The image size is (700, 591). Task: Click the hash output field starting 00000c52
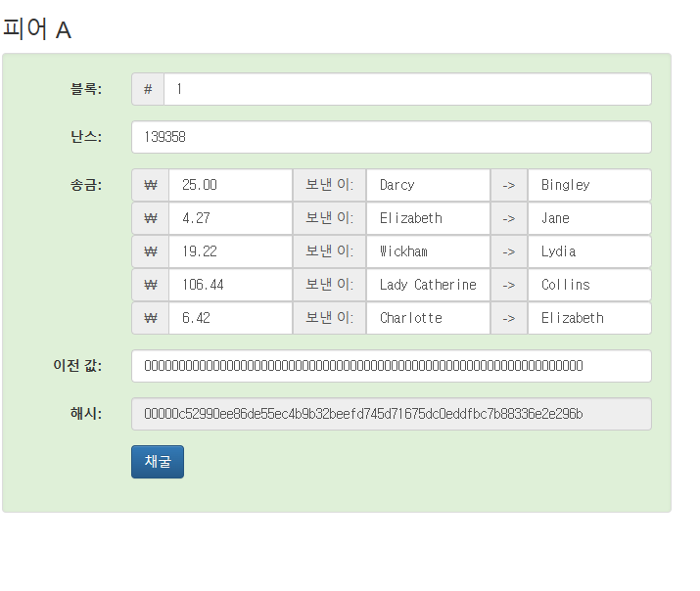[x=392, y=414]
